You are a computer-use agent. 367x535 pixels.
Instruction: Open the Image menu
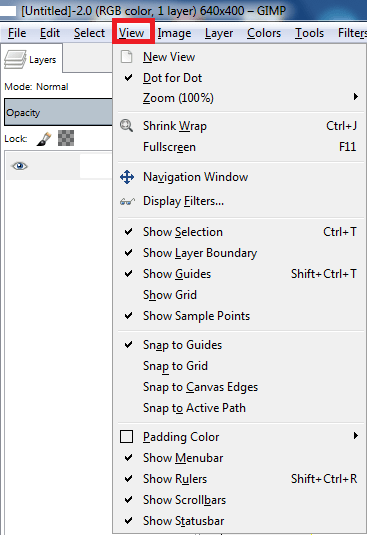174,33
